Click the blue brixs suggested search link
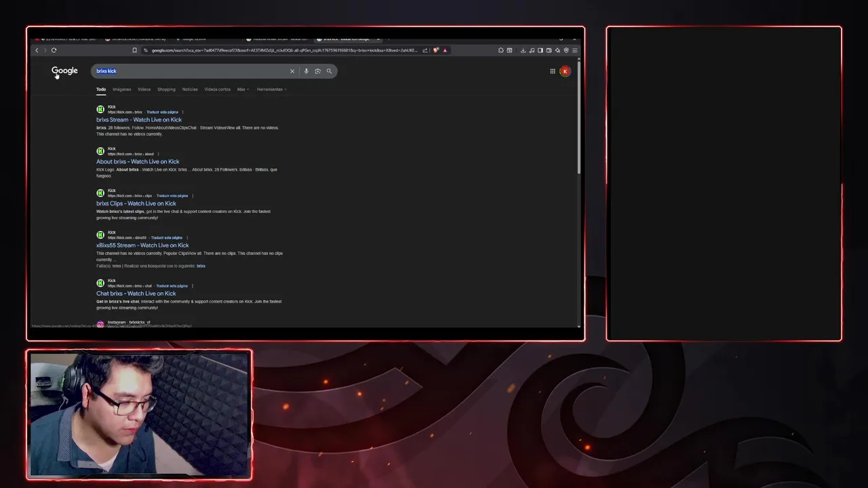This screenshot has height=488, width=868. [x=201, y=266]
